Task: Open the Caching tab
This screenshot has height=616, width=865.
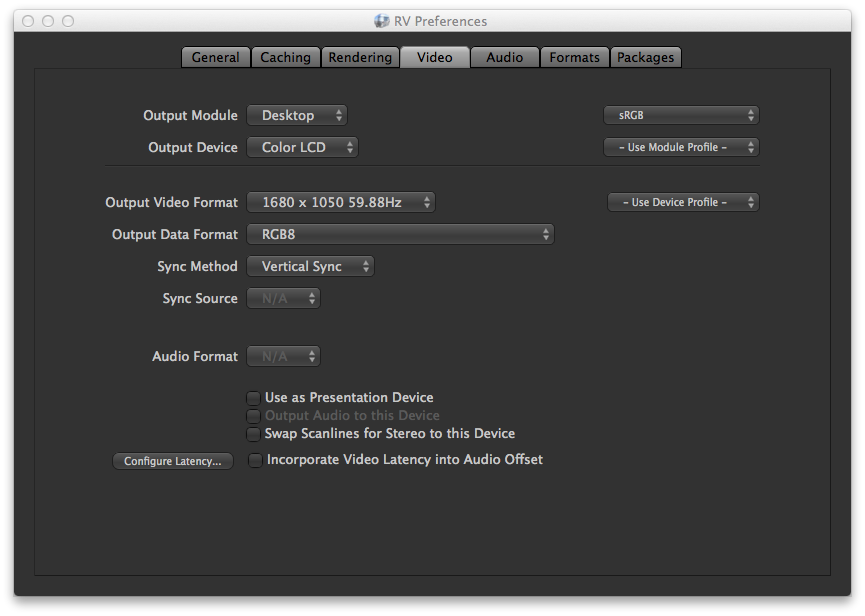Action: [x=285, y=57]
